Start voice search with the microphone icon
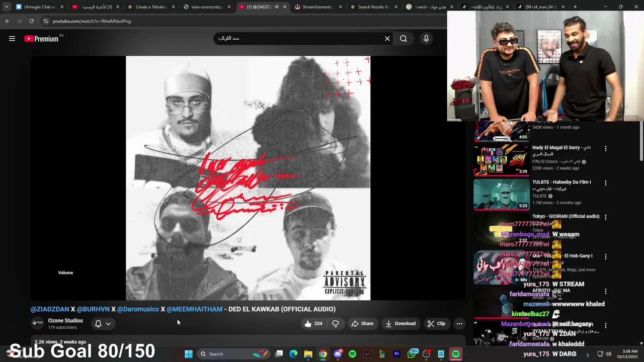Image resolution: width=644 pixels, height=362 pixels. click(426, 39)
